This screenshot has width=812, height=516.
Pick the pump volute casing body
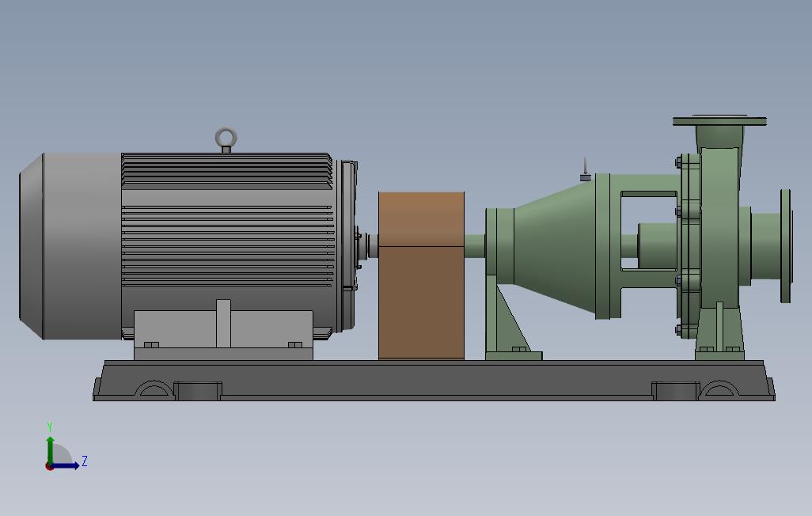pos(720,228)
